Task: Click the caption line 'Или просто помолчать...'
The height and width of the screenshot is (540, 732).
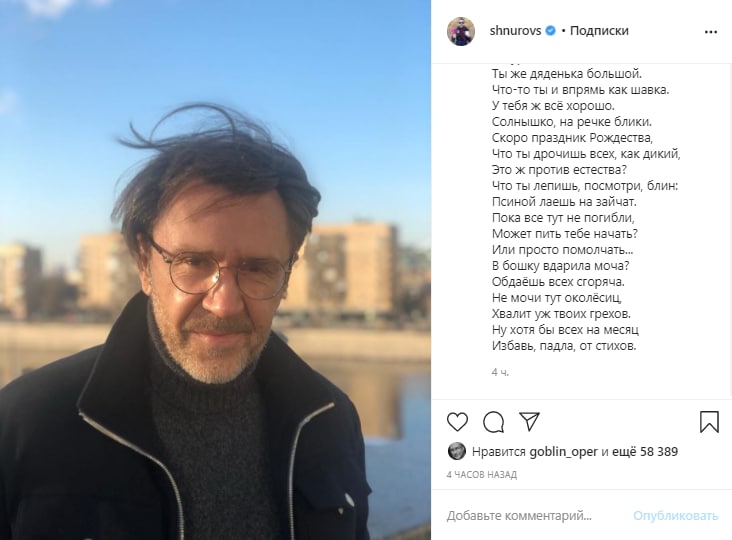Action: point(562,250)
